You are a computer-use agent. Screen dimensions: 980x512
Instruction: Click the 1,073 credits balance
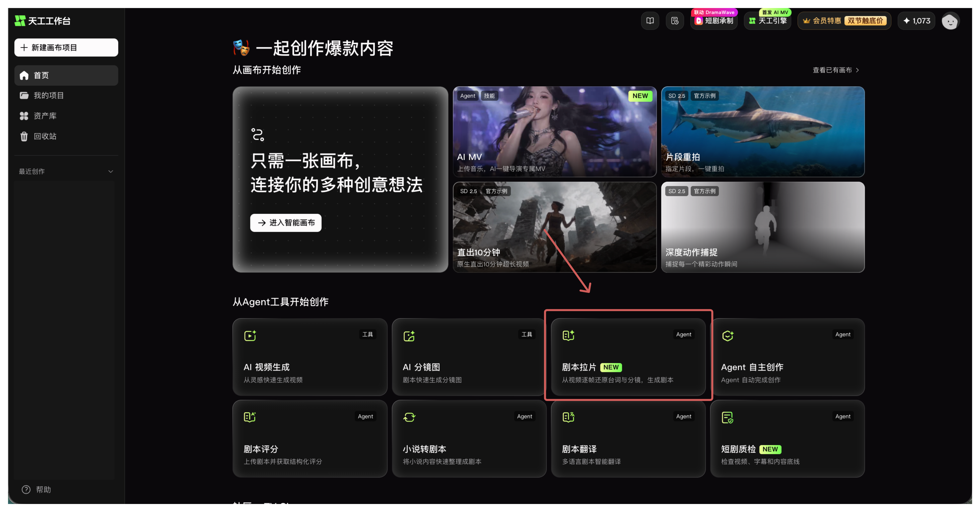click(x=916, y=21)
